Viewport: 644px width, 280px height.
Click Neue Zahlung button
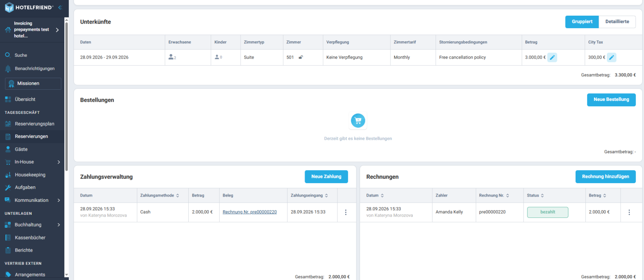coord(326,176)
